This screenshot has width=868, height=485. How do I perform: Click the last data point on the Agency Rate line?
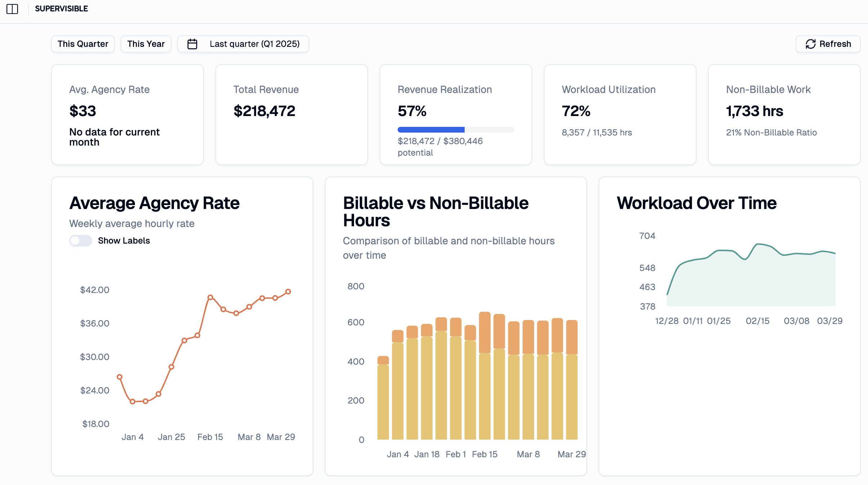(x=288, y=292)
